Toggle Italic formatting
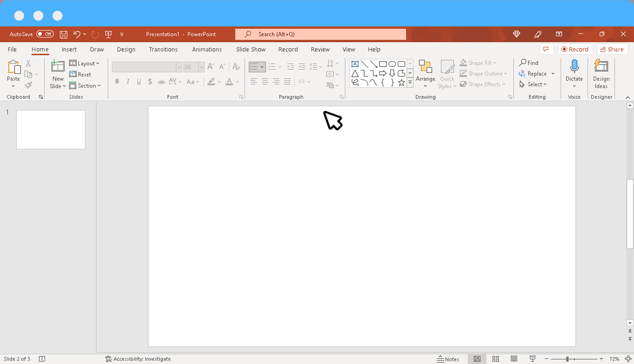The image size is (634, 364). [x=128, y=81]
